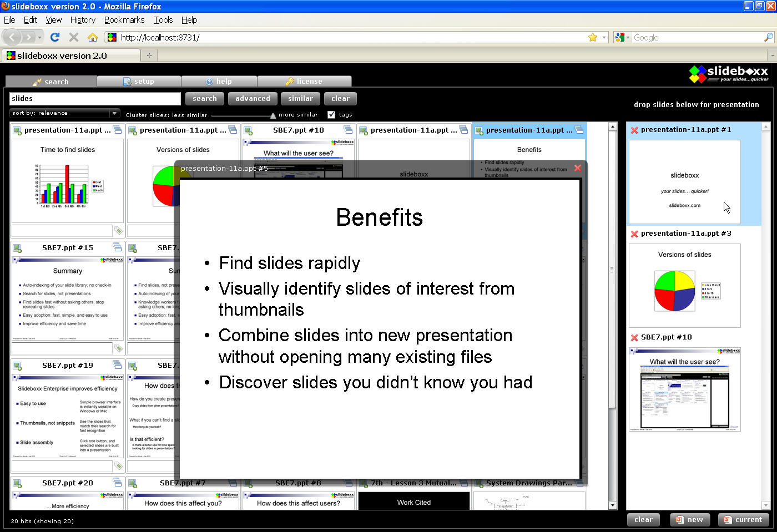Image resolution: width=777 pixels, height=532 pixels.
Task: Switch to the slideboxx help tab
Action: (219, 82)
